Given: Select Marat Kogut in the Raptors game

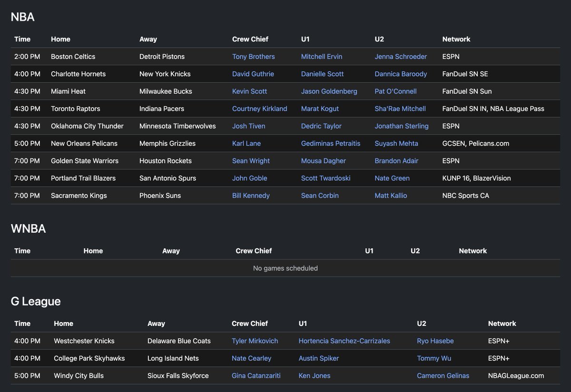Looking at the screenshot, I should click(x=319, y=108).
